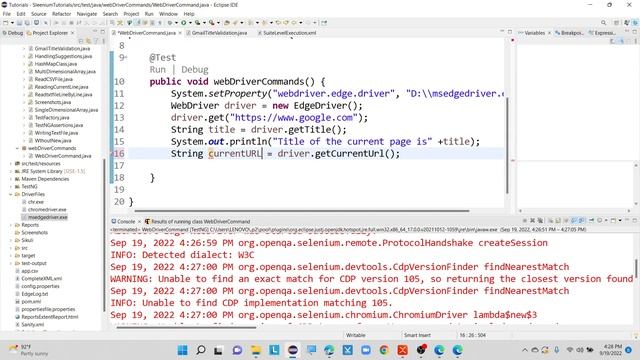Open Console display selected dropdown arrow
Viewport: 640px width, 360px height.
click(x=606, y=220)
